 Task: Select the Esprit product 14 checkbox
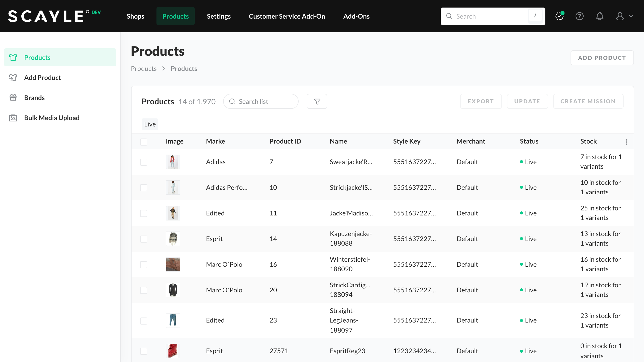point(144,239)
